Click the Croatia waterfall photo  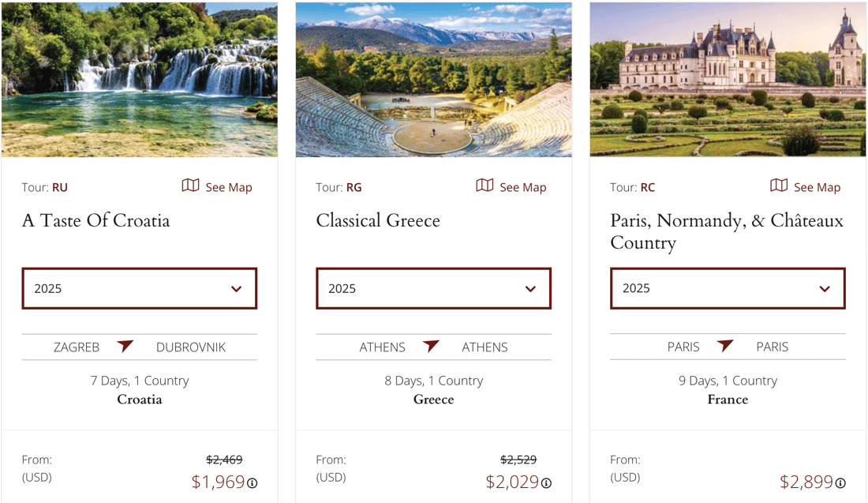140,80
